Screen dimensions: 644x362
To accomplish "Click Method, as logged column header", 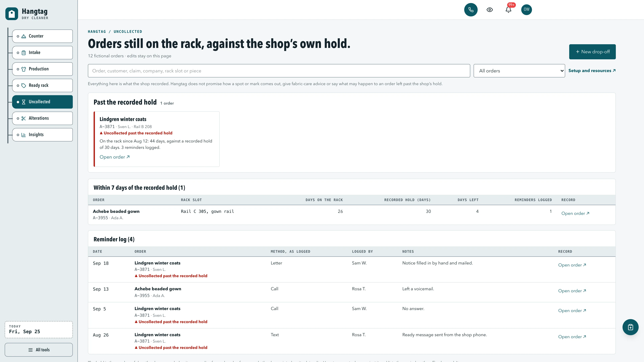I will [x=290, y=252].
